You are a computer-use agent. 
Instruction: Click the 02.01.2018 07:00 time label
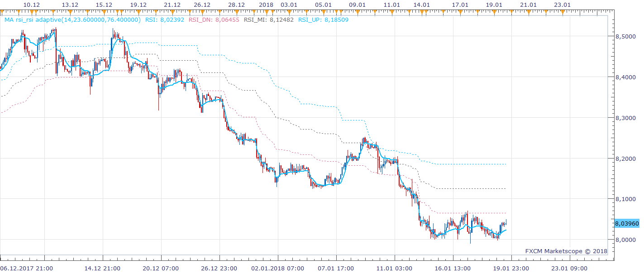coord(278,268)
